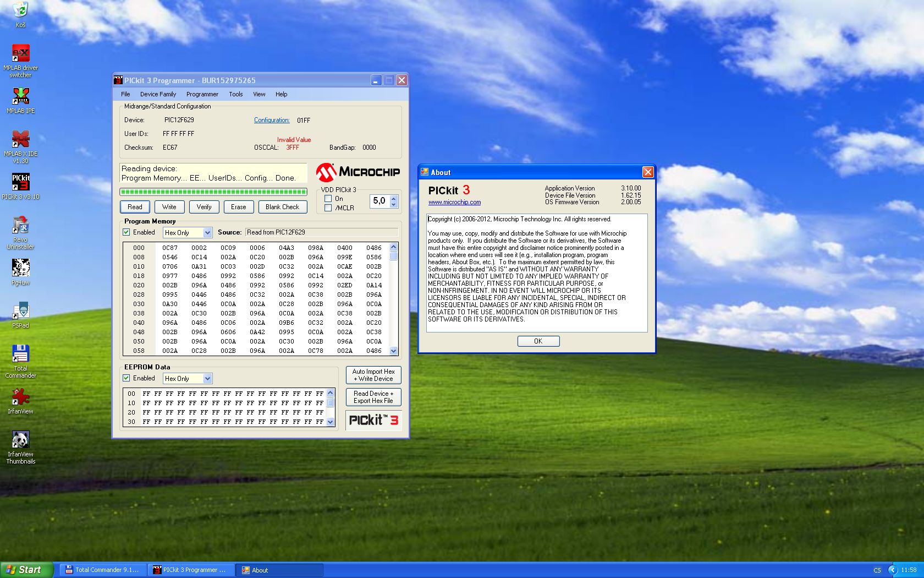Open the Programmer menu
Viewport: 924px width, 578px height.
tap(202, 94)
